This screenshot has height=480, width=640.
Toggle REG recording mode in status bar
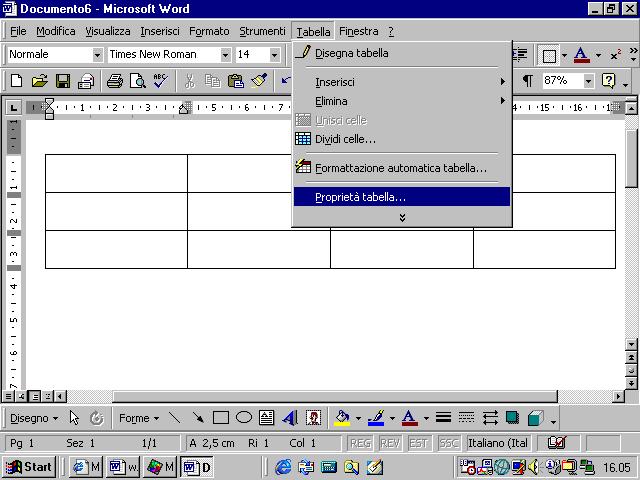(x=360, y=443)
